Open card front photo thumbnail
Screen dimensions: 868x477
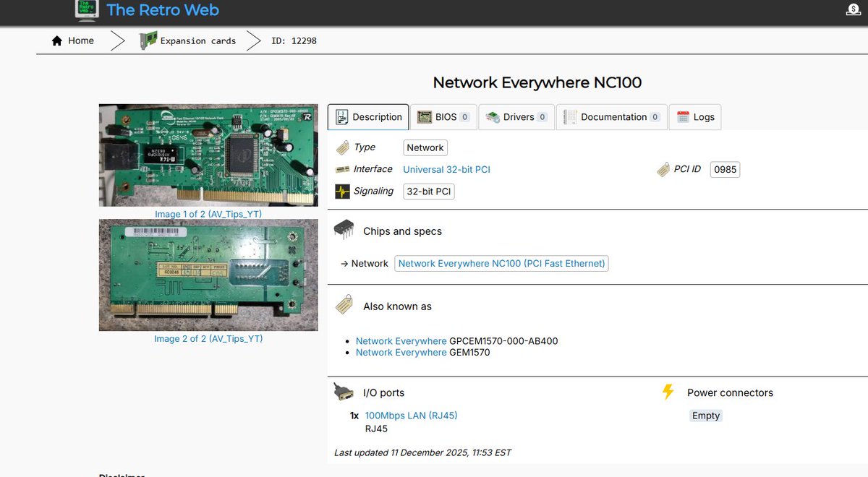[208, 155]
